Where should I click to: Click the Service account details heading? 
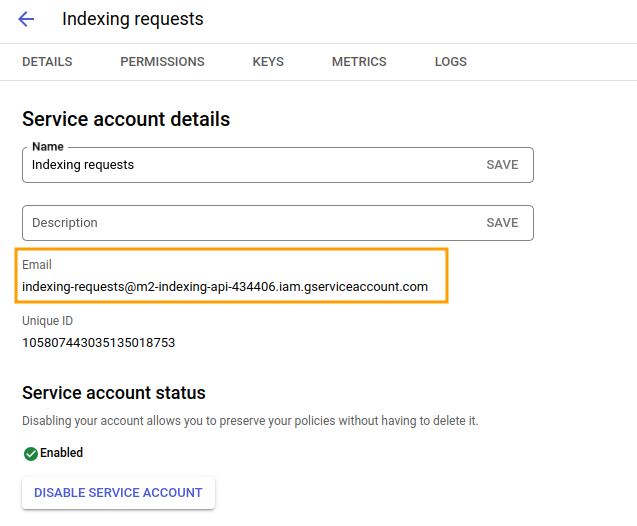pos(126,119)
